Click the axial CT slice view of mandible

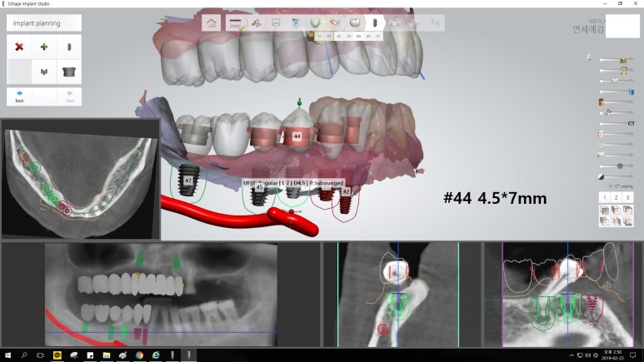tap(80, 178)
